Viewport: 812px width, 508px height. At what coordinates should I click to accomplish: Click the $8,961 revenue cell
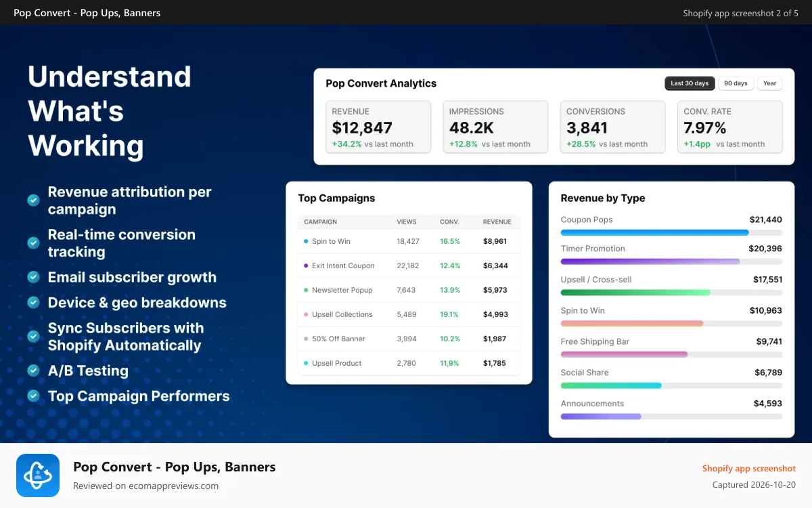coord(495,241)
